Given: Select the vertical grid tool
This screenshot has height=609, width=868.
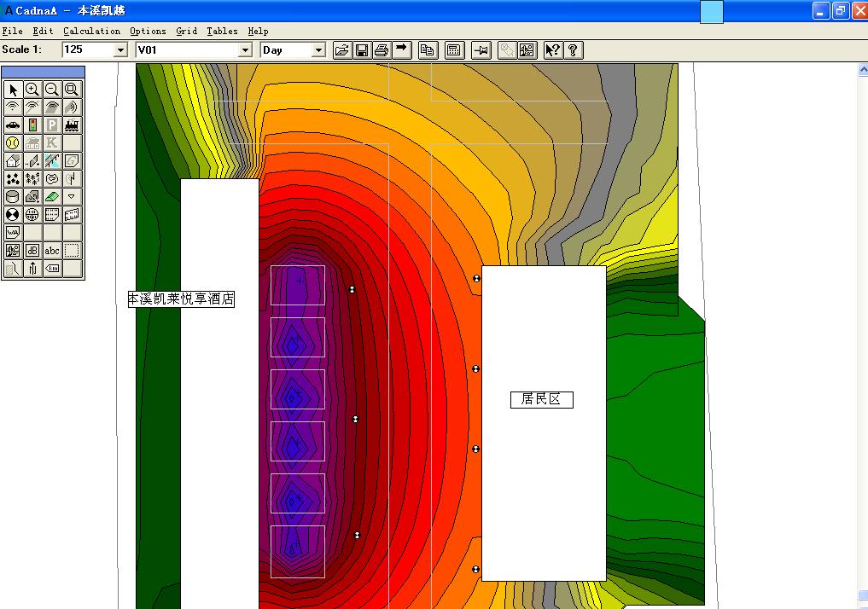Looking at the screenshot, I should [x=72, y=215].
